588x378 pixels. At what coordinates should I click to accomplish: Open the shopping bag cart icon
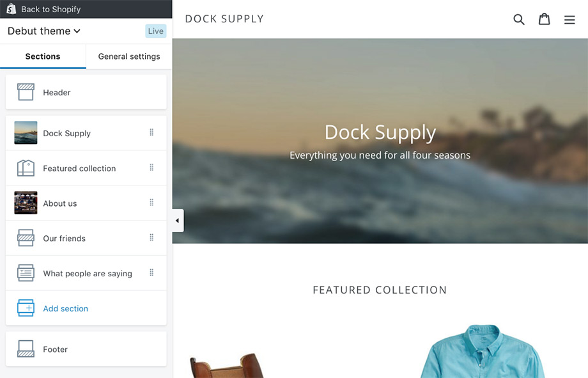pos(544,19)
